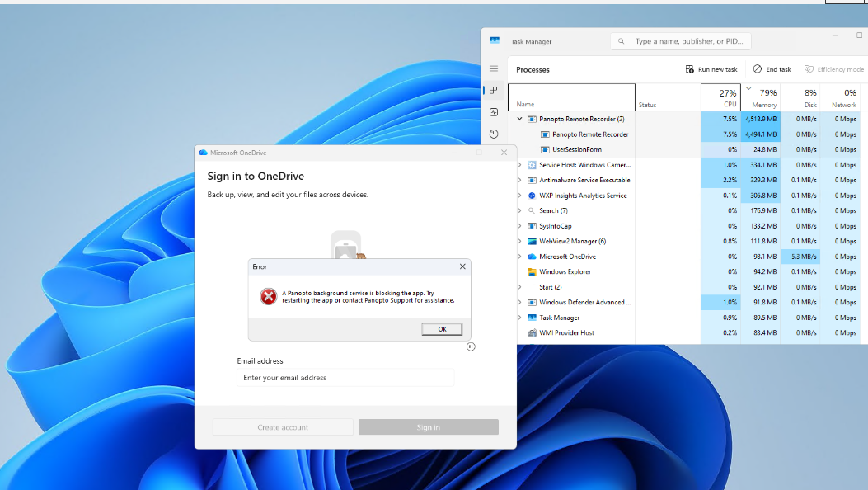Sort processes by the CPU column header
The width and height of the screenshot is (868, 490).
(x=720, y=97)
